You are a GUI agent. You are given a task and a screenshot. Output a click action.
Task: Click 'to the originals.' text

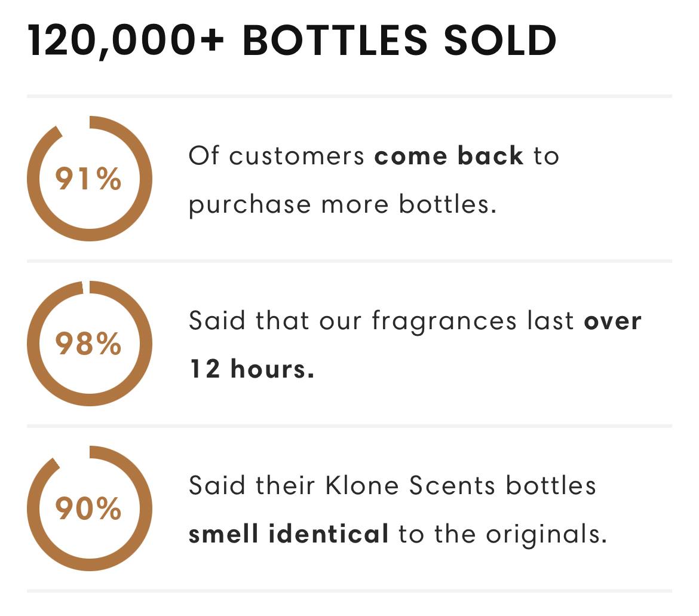(x=503, y=534)
